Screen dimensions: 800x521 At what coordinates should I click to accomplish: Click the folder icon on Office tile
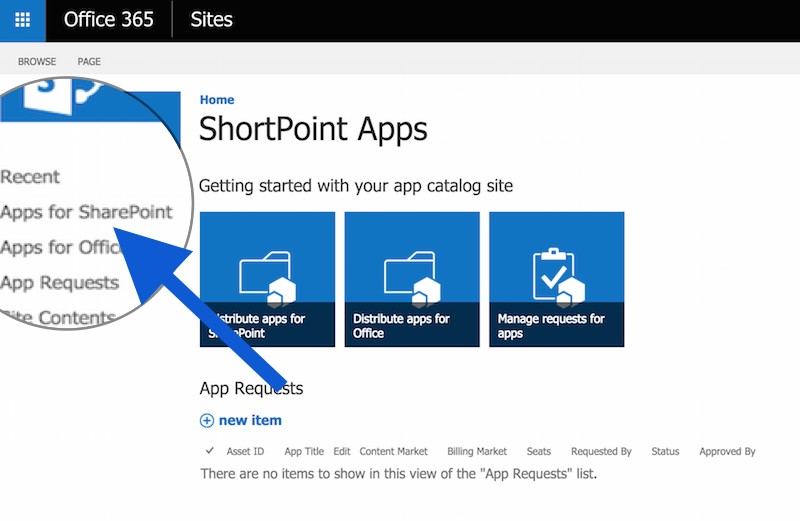412,278
